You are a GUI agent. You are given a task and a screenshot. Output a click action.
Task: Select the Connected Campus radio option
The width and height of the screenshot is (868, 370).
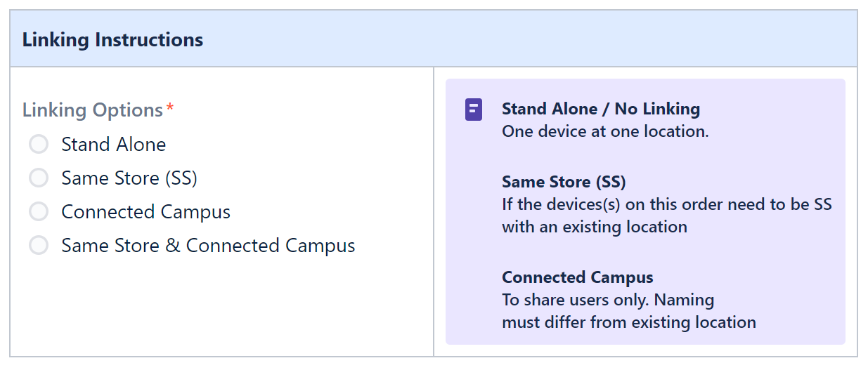click(x=39, y=212)
